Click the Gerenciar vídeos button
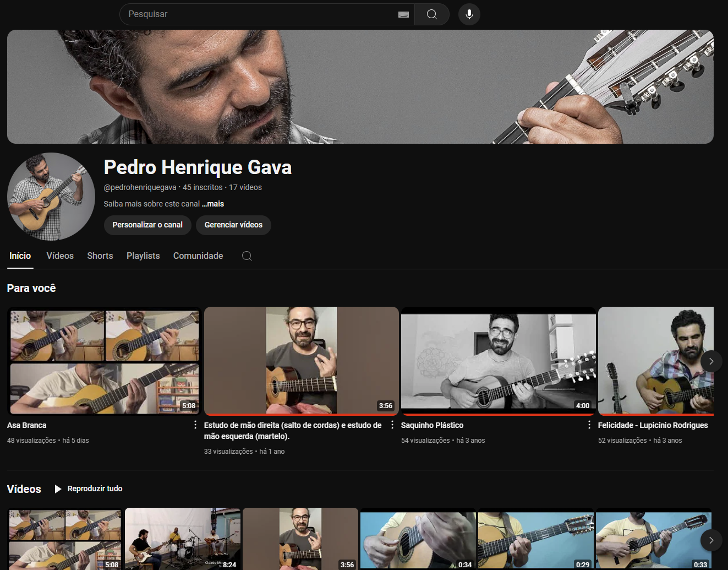 point(233,225)
